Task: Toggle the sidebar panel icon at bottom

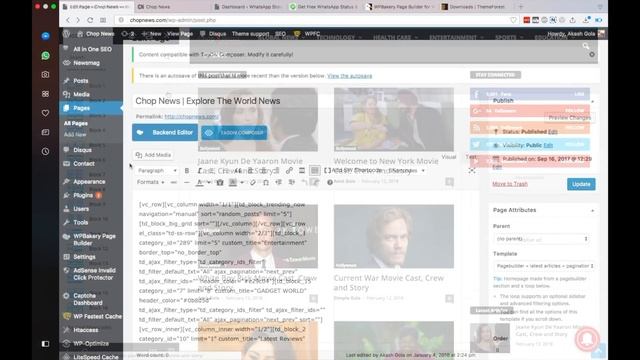Action: [x=45, y=344]
